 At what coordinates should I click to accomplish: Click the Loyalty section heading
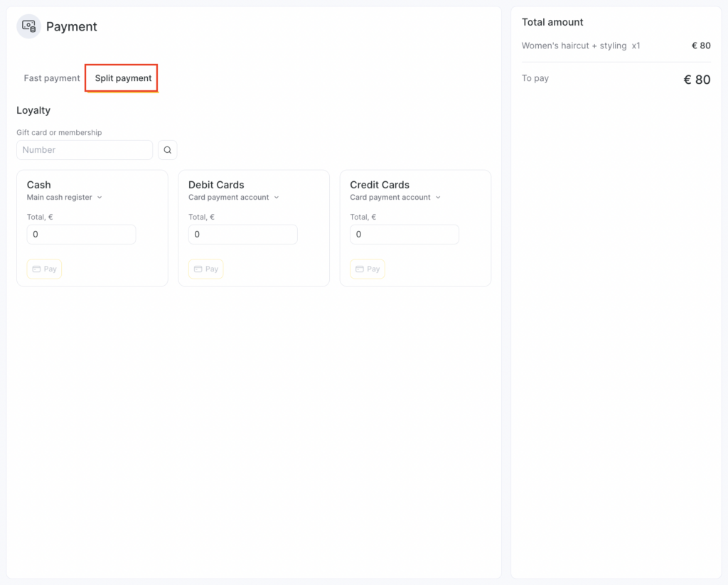click(x=33, y=110)
